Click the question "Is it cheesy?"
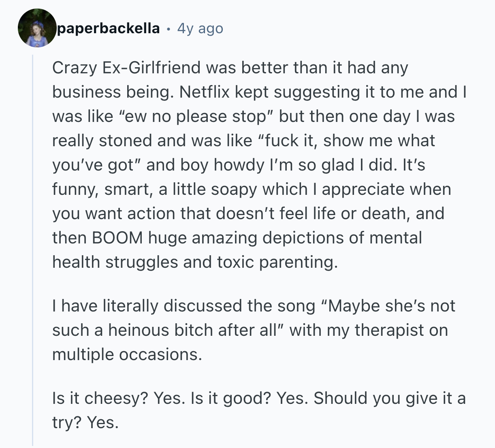This screenshot has height=448, width=495. pyautogui.click(x=100, y=398)
